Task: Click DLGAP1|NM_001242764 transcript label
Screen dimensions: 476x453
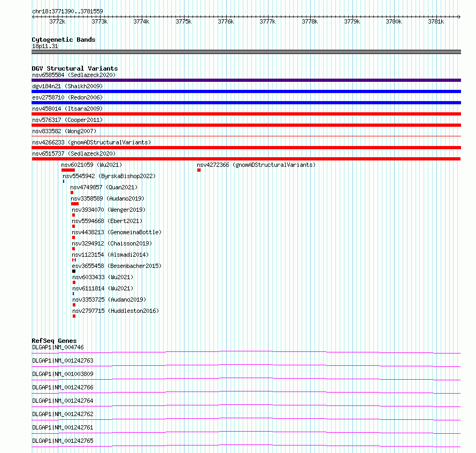Action: (x=63, y=401)
